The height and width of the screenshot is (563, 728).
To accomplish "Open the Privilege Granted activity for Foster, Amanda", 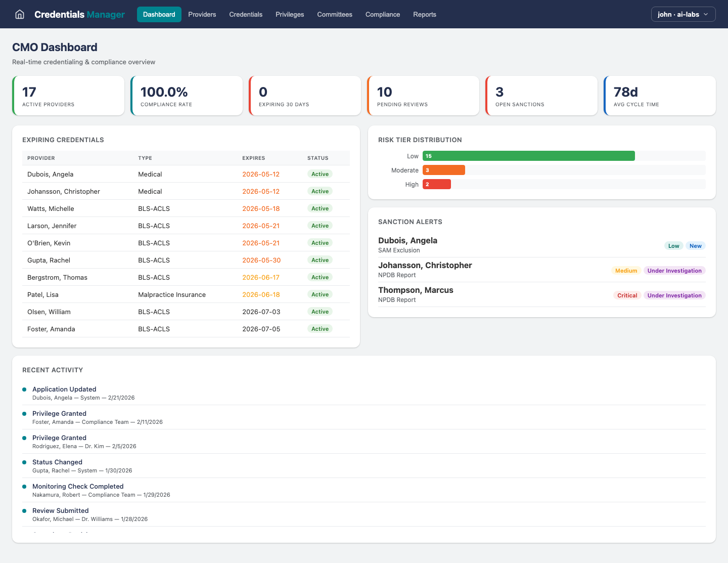I will tap(59, 413).
